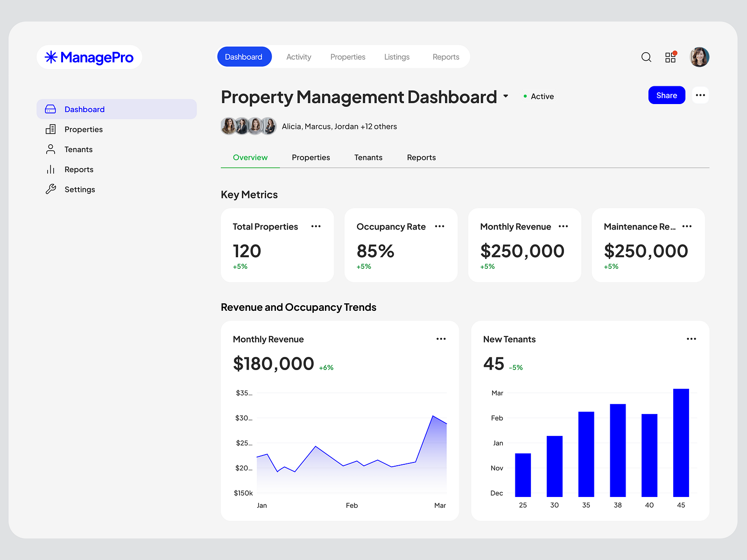This screenshot has height=560, width=747.
Task: Click the tallest bar in New Tenants chart
Action: [681, 443]
